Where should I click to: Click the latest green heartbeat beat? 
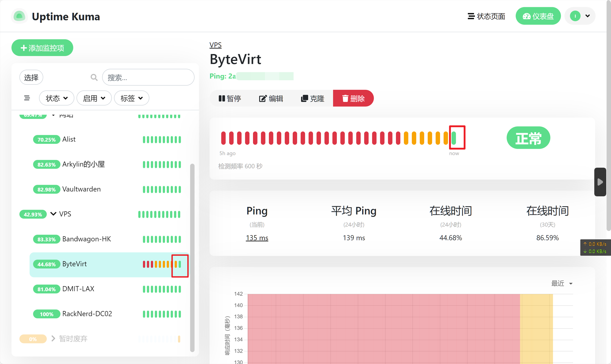tap(454, 138)
